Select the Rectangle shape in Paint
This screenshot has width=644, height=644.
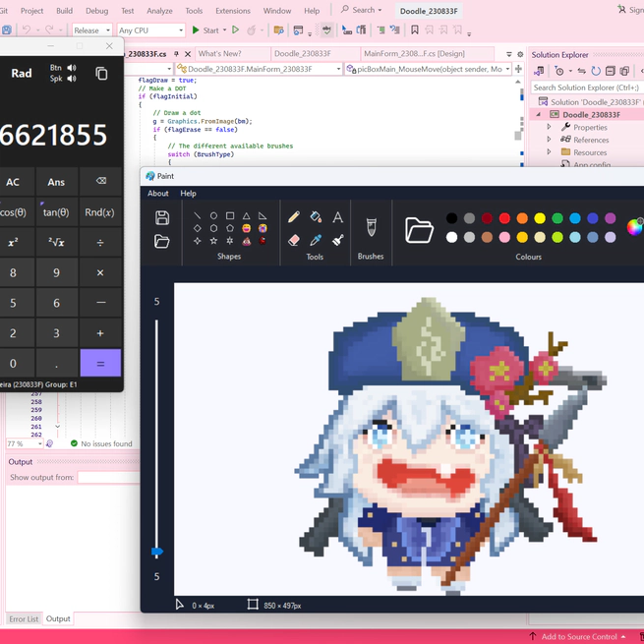pyautogui.click(x=230, y=215)
